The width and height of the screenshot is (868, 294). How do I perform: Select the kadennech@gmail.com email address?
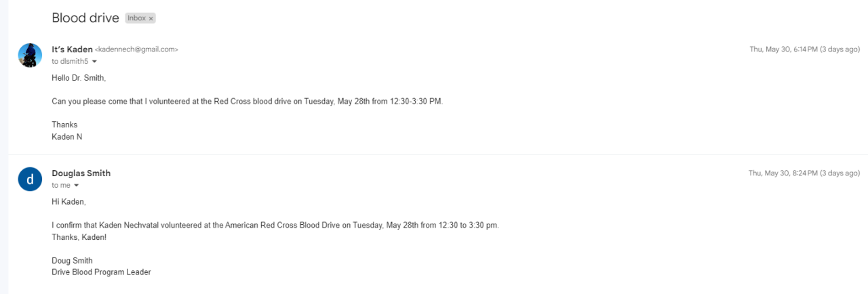(136, 49)
